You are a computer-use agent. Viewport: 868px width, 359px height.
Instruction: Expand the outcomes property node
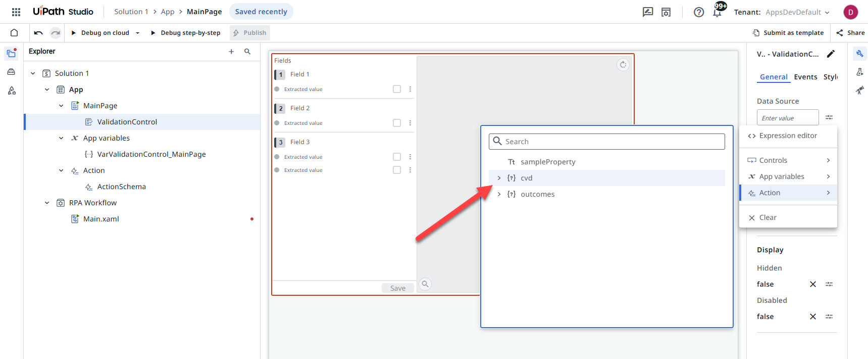(499, 194)
